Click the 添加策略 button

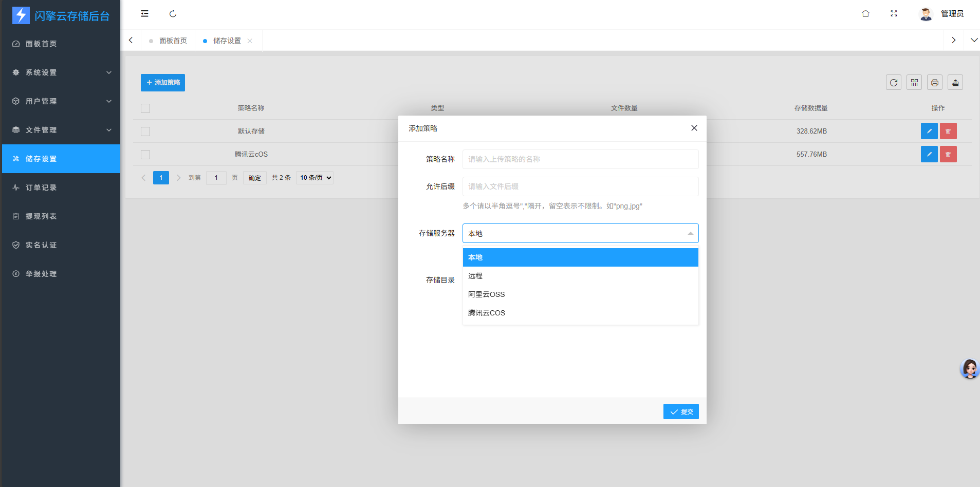(x=163, y=83)
